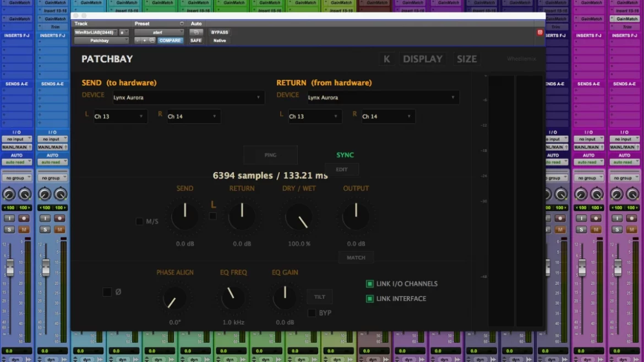Click the OUTPUT gain knob

pyautogui.click(x=356, y=216)
